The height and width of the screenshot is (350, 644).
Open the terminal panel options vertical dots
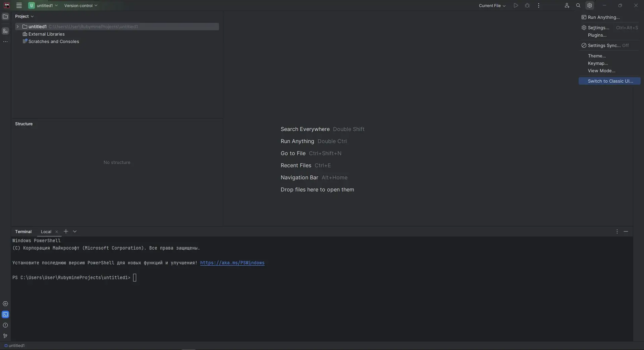(x=617, y=231)
